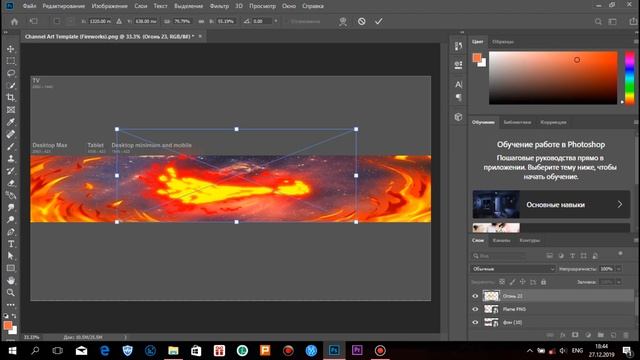Open Premiere Pro from the taskbar
The width and height of the screenshot is (640, 360).
click(x=357, y=351)
